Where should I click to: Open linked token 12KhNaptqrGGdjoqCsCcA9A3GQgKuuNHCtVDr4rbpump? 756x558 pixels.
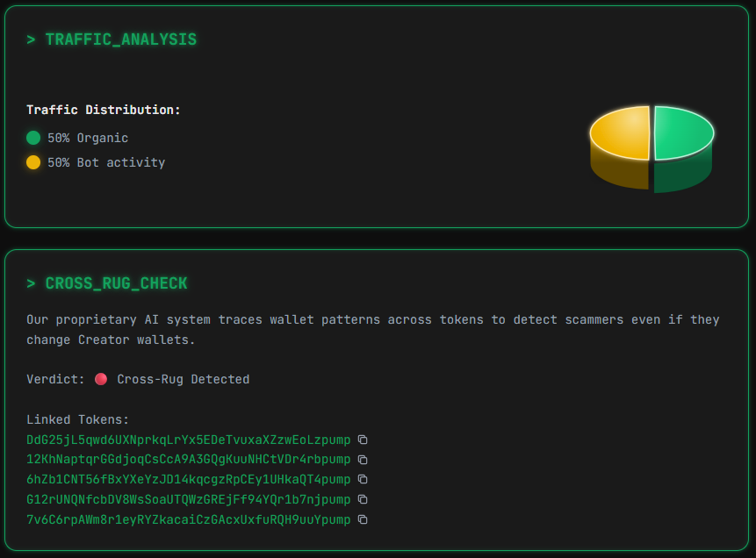[x=189, y=460]
